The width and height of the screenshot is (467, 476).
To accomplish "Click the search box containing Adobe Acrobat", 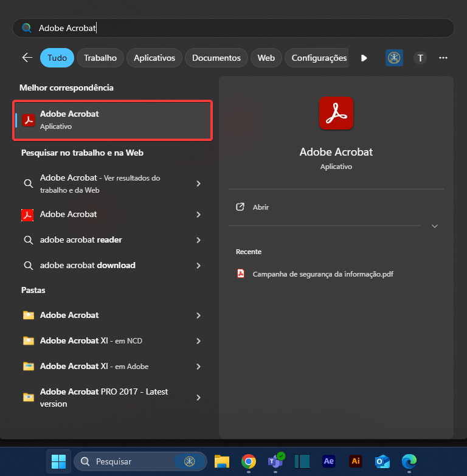I will (x=233, y=28).
